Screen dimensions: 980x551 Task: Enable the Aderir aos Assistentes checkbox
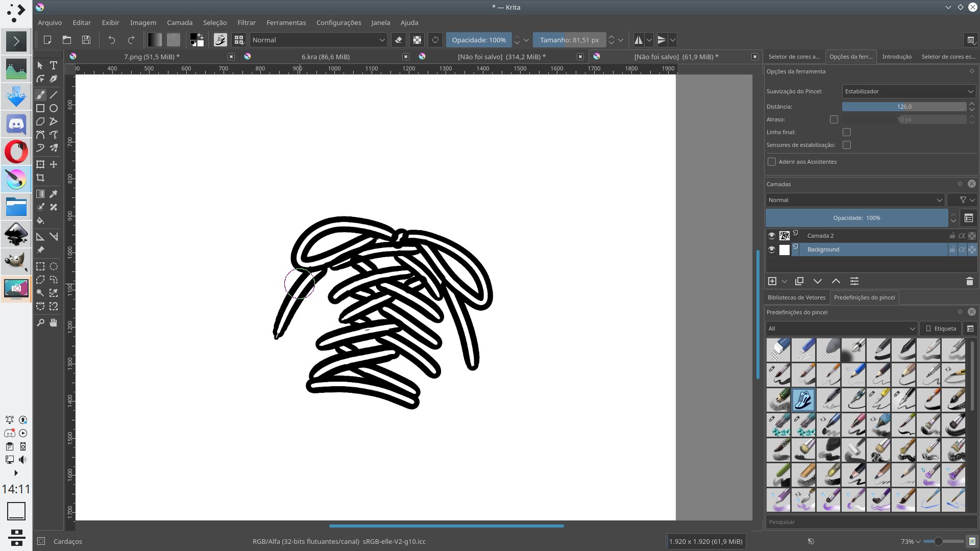click(x=772, y=162)
